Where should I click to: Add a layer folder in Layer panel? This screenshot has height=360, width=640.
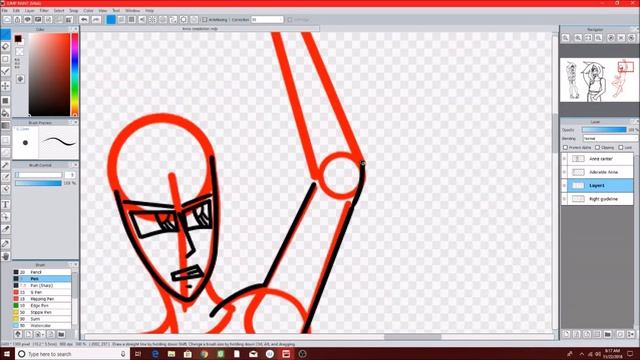pos(608,334)
